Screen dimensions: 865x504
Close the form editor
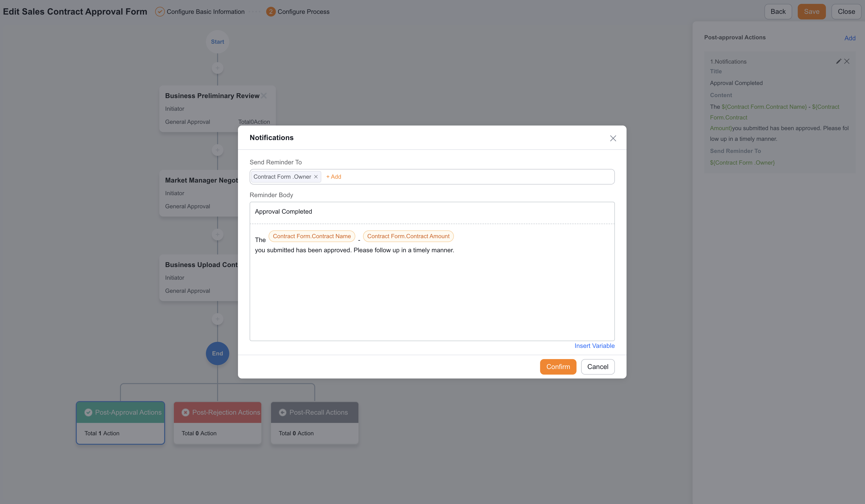846,12
